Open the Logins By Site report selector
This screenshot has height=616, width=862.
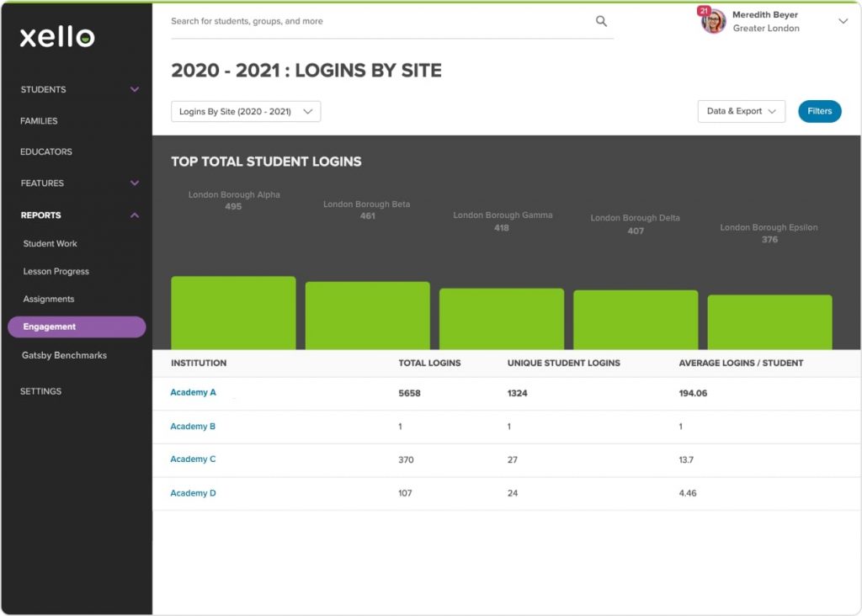[x=245, y=111]
